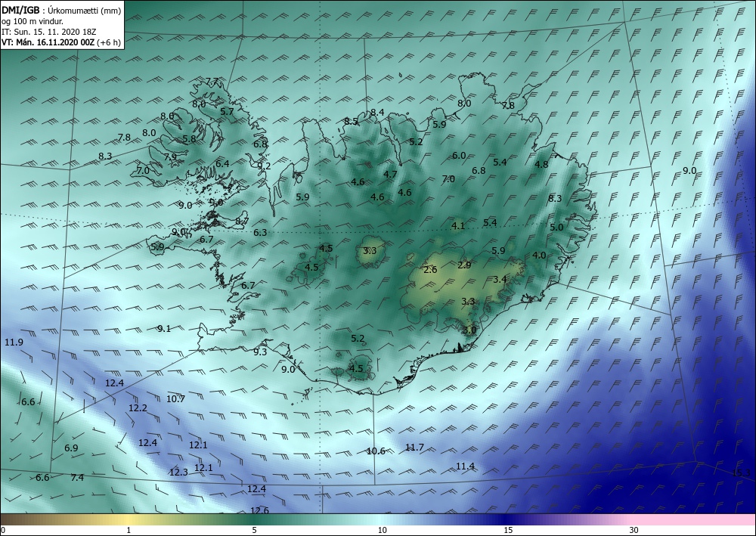
Task: Select the 'IT: Sun. 15. 11. 2020 18Z' line
Action: 48,32
